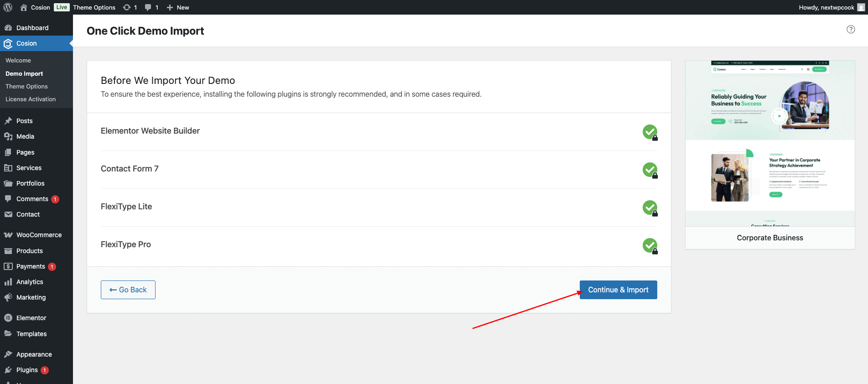Select the Demo Import submenu item
868x384 pixels.
point(24,73)
